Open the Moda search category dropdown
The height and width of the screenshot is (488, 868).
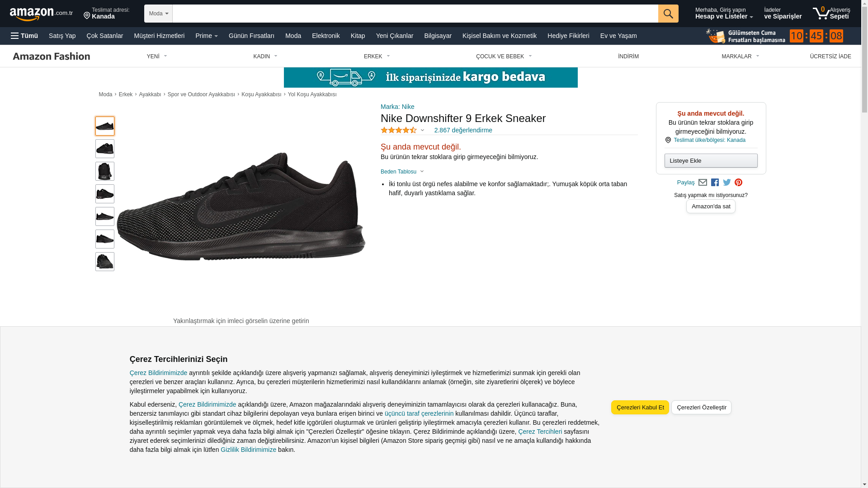tap(158, 14)
